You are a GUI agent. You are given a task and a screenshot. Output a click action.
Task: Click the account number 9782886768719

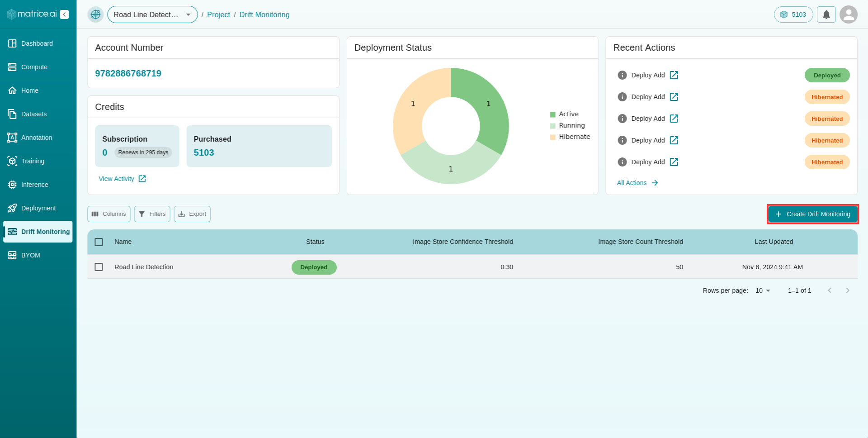[128, 73]
